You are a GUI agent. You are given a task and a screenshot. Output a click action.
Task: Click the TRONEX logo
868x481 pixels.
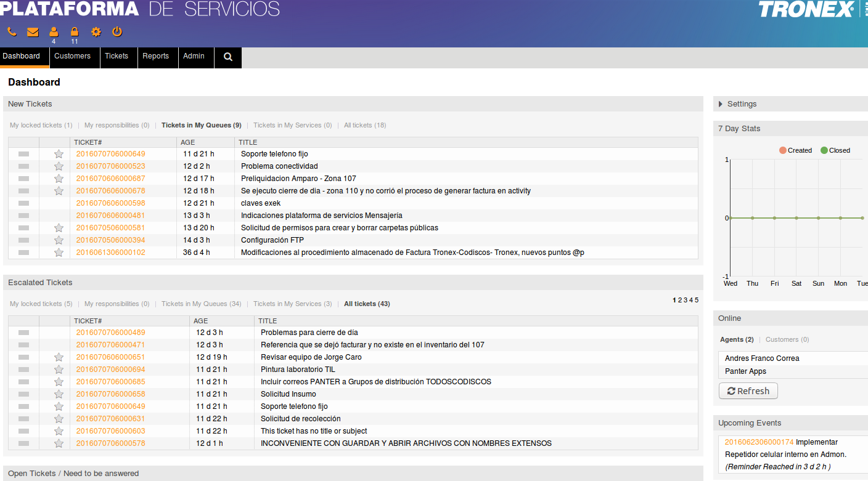(x=806, y=9)
